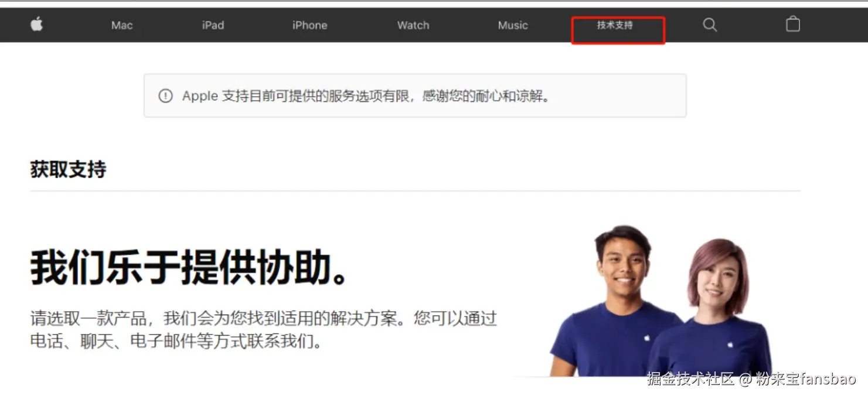This screenshot has width=868, height=399.
Task: Click the info icon in the notice banner
Action: 166,96
